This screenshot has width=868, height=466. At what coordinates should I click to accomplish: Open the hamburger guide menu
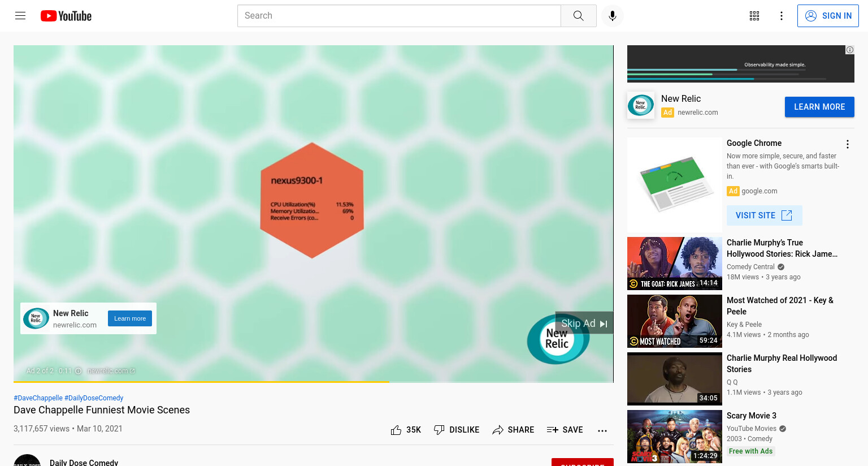click(x=20, y=16)
